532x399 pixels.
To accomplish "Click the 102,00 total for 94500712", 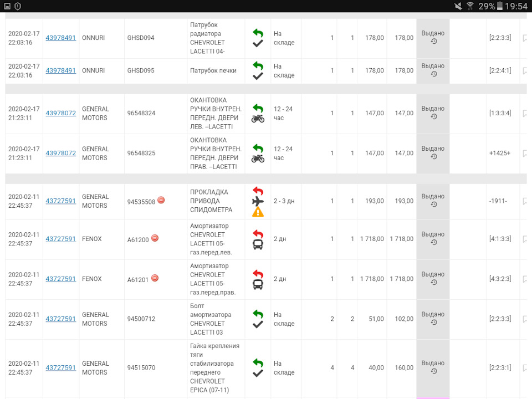I will (x=404, y=319).
